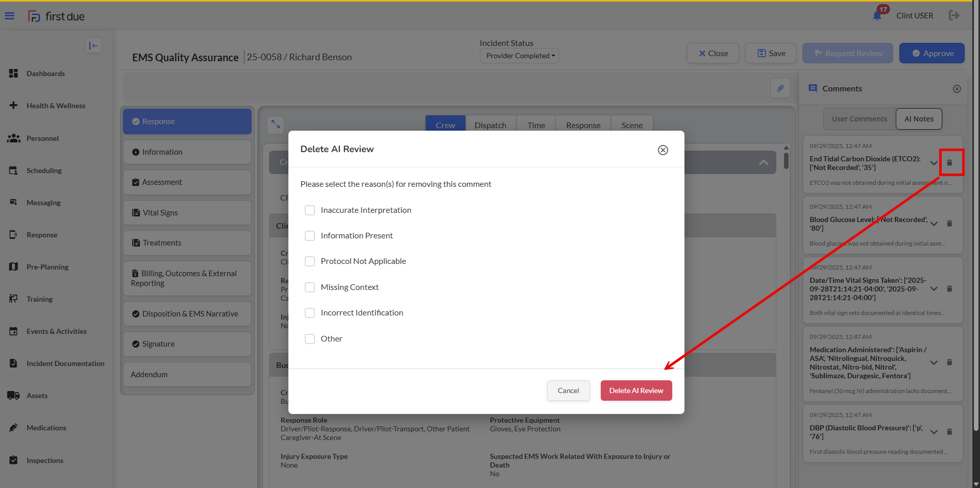Tick the Protocol Not Applicable option

tap(310, 261)
